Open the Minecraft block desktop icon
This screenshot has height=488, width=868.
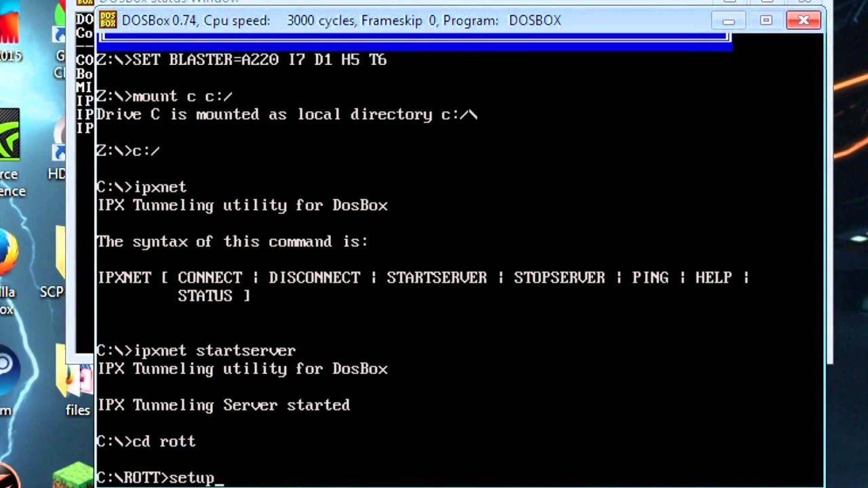[x=73, y=474]
